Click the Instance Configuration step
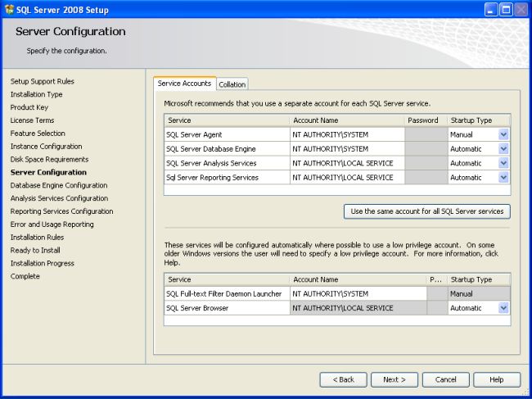The image size is (532, 399). click(46, 147)
